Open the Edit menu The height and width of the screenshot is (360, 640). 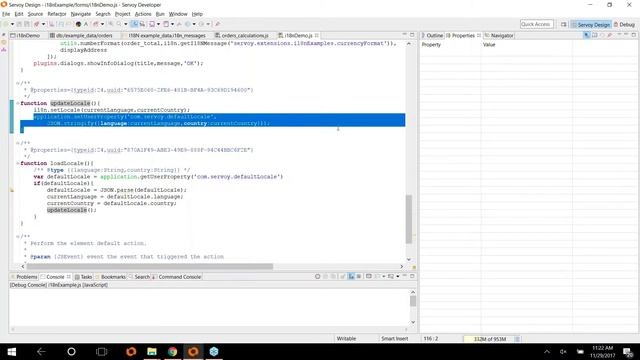tap(19, 14)
